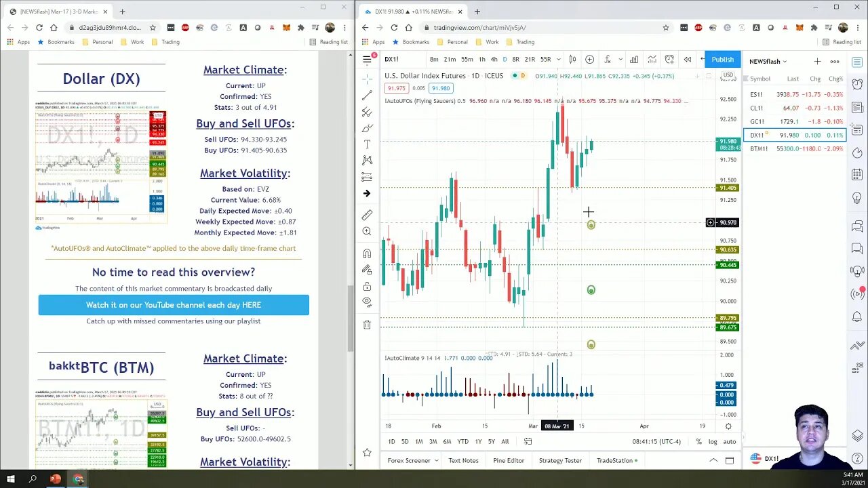
Task: Select the crosshair cursor tool
Action: tap(367, 79)
